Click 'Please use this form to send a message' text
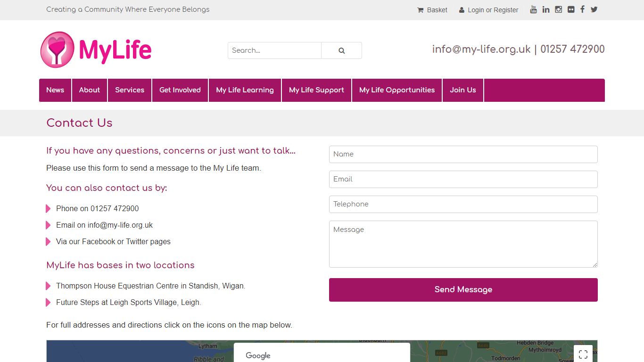644x362 pixels. [x=154, y=168]
